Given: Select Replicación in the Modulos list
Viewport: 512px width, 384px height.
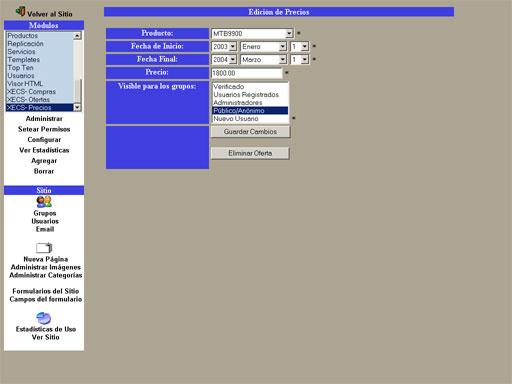Looking at the screenshot, I should (x=40, y=44).
